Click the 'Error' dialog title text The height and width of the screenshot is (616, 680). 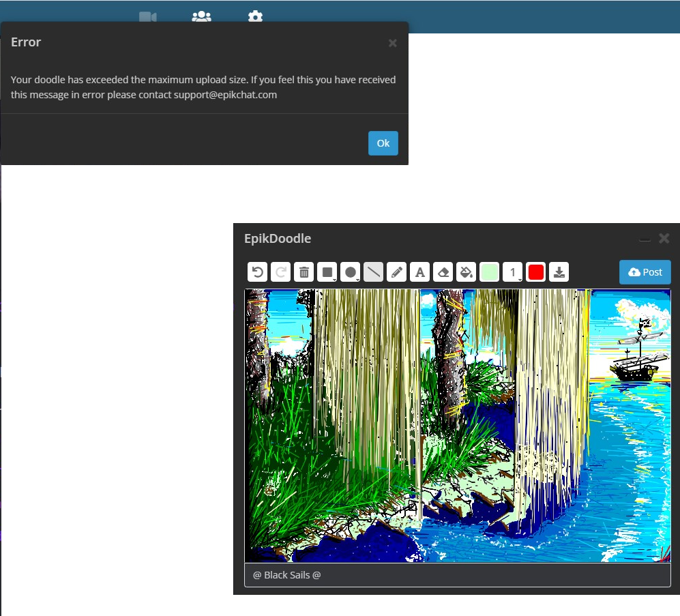(x=26, y=42)
